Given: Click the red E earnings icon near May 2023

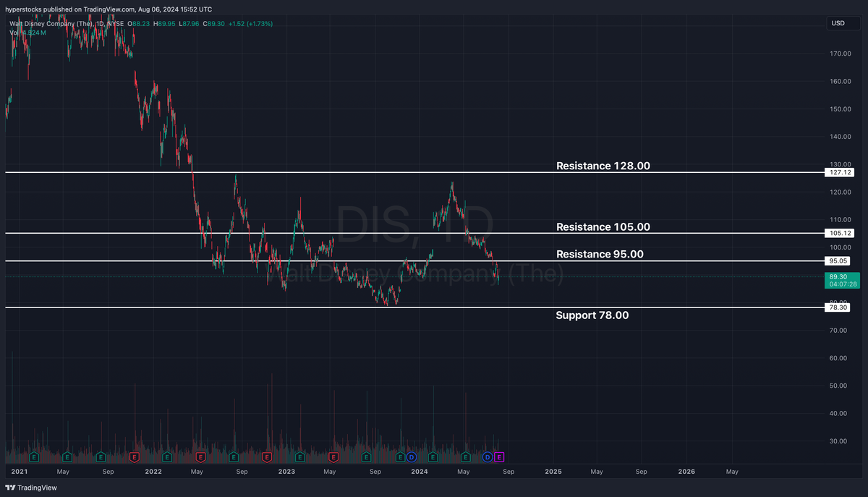Looking at the screenshot, I should 334,457.
